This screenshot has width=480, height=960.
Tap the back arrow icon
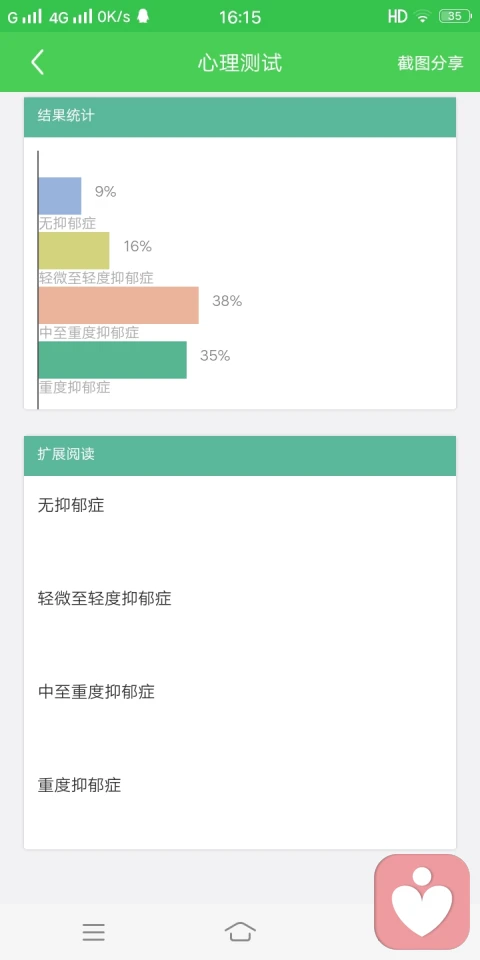[x=37, y=62]
